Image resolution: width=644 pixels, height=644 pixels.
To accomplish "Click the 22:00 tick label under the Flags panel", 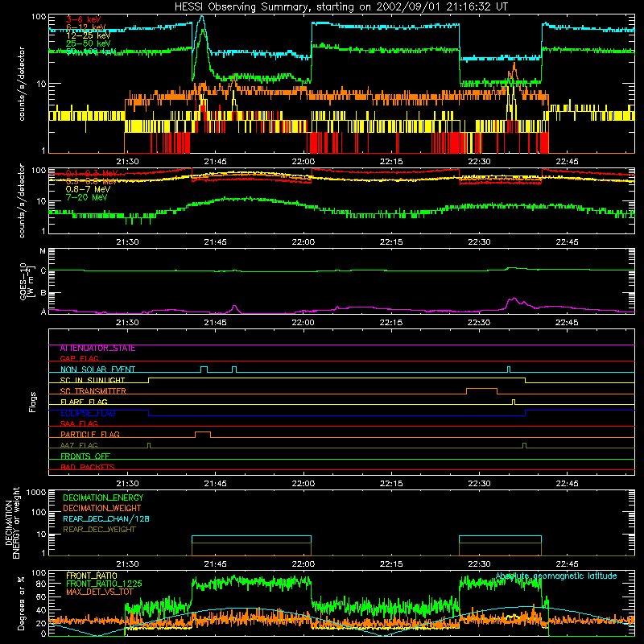I will (303, 484).
